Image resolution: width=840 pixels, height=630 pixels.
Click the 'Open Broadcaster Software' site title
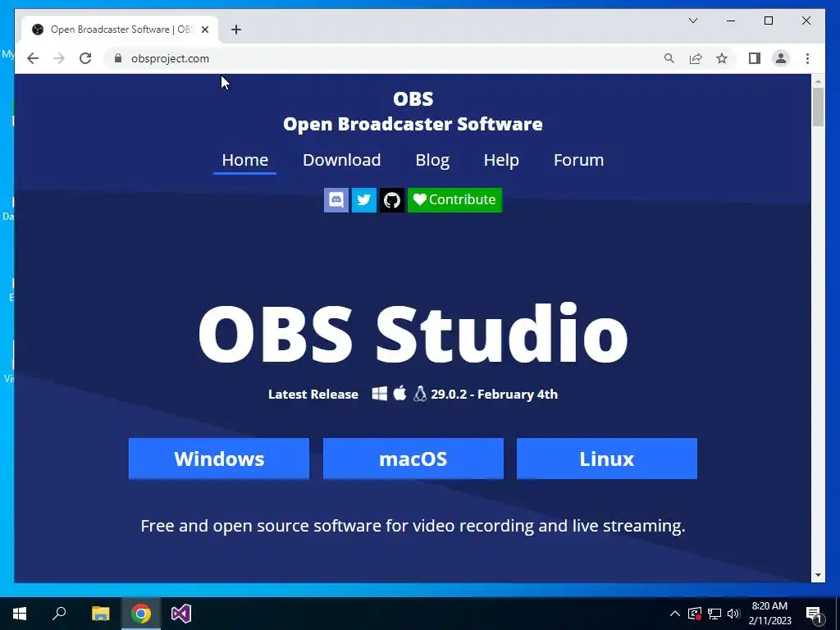click(x=413, y=125)
